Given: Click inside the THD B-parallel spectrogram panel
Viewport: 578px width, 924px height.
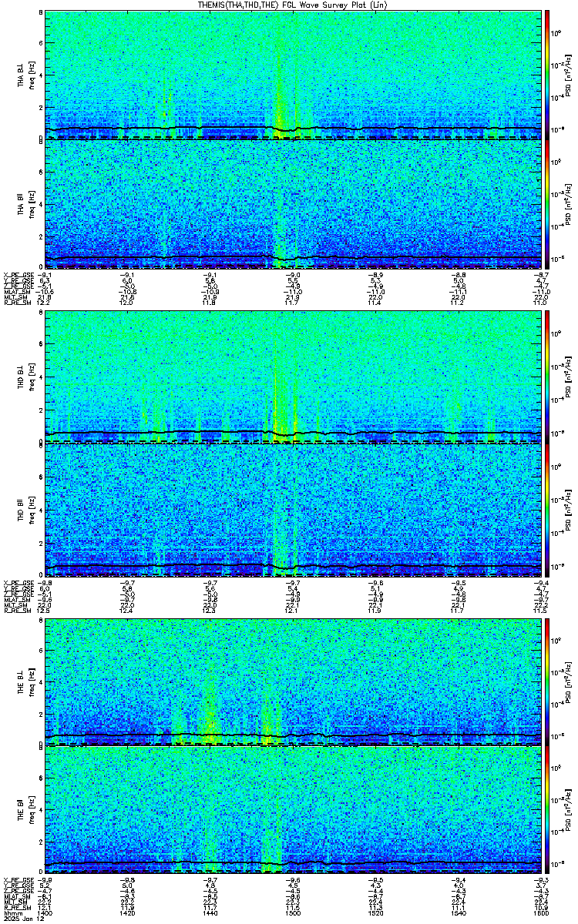Looking at the screenshot, I should click(294, 509).
